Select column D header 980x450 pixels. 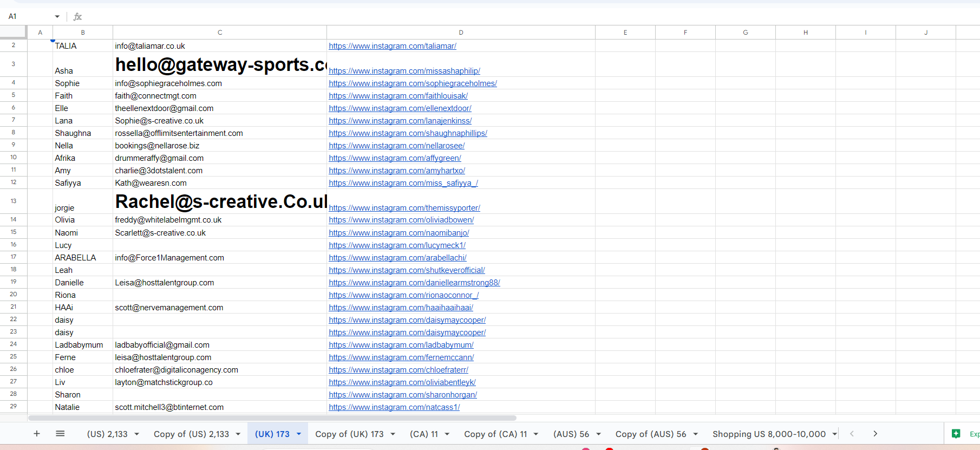[461, 32]
